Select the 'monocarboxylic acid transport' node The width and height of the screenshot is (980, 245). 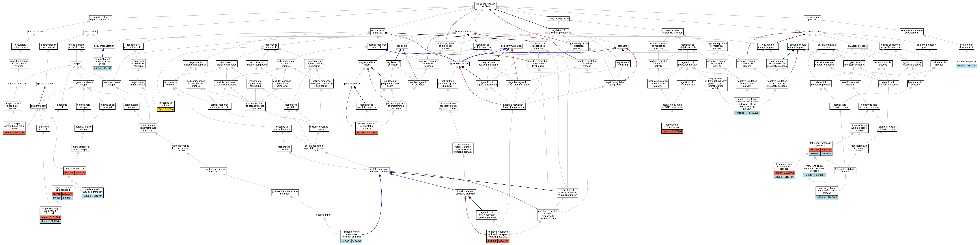point(81,148)
